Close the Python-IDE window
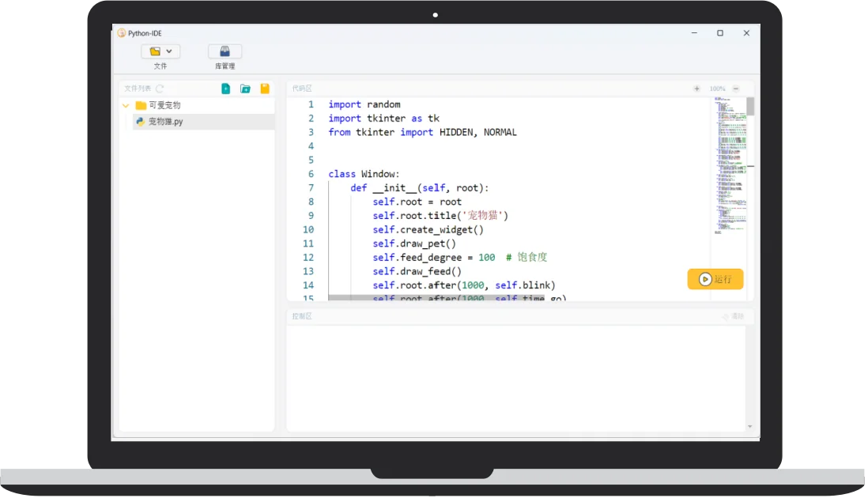868x498 pixels. coord(746,33)
